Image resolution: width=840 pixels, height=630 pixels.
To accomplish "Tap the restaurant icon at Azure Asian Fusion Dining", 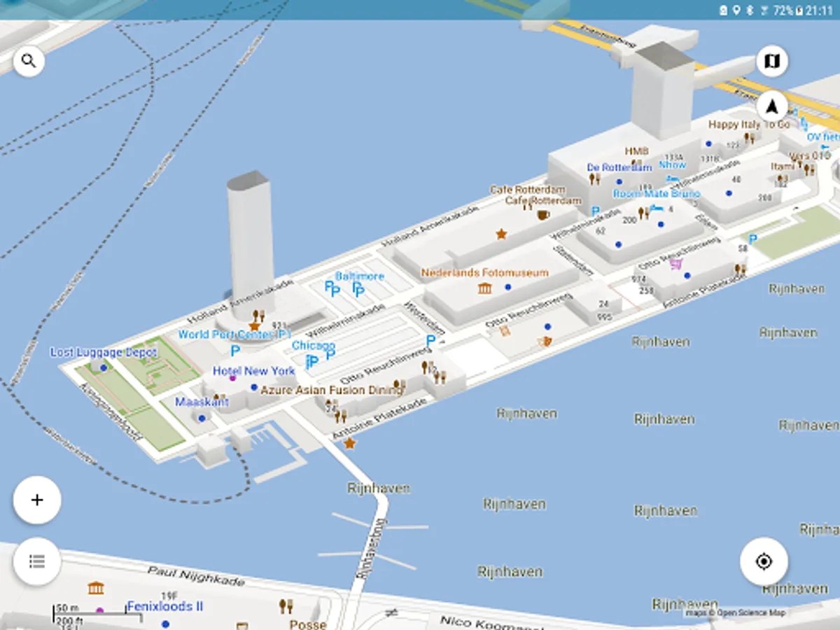I will click(399, 385).
